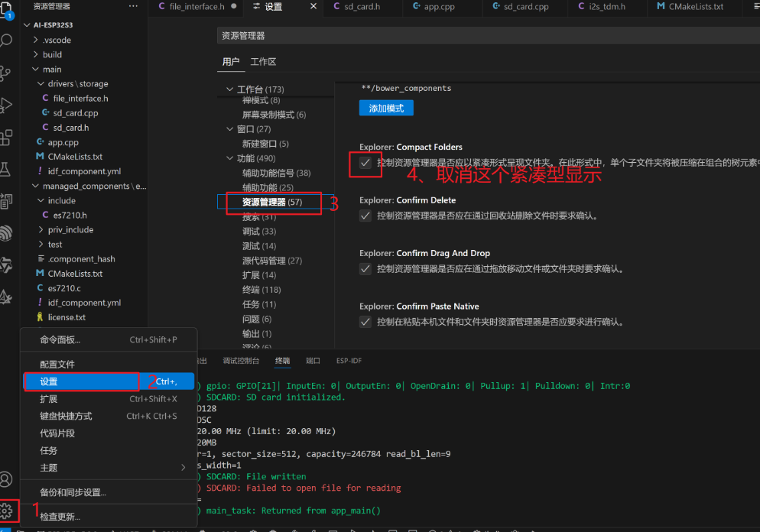Click the Manage gear icon in activity bar

(9, 511)
